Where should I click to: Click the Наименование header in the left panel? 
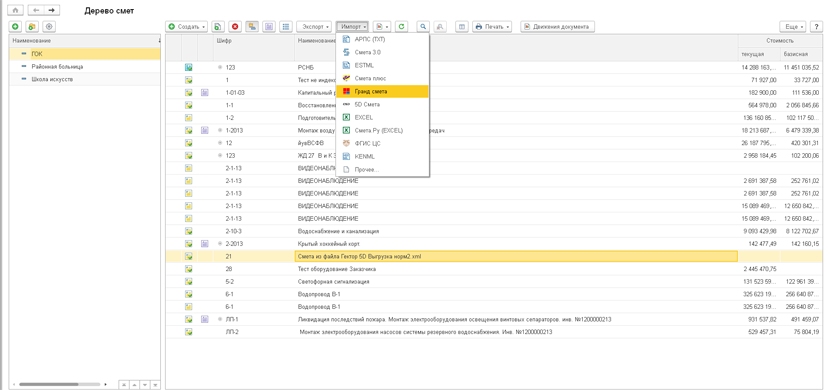tap(85, 41)
